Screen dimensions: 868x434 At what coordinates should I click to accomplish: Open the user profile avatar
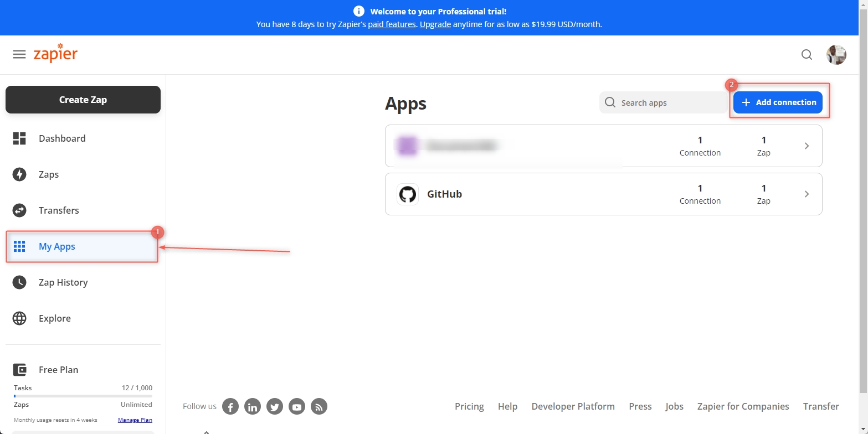836,55
